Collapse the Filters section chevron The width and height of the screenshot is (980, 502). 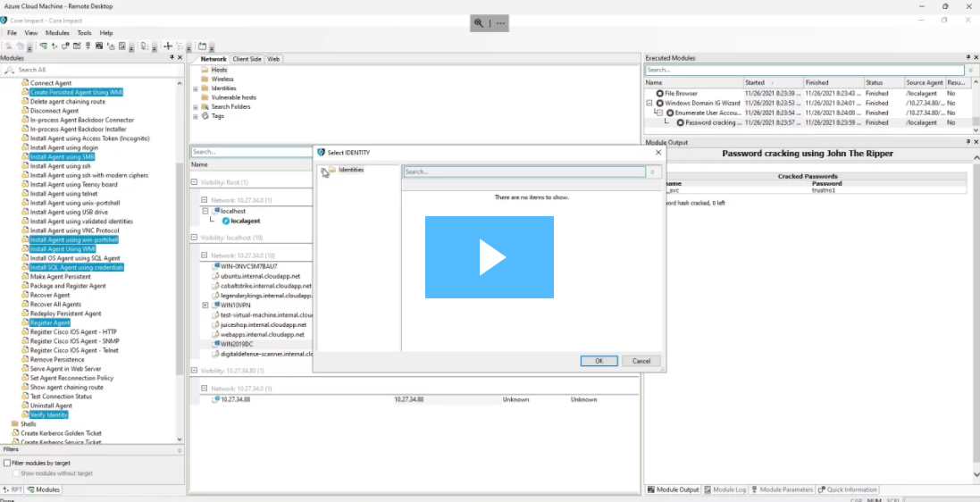179,450
